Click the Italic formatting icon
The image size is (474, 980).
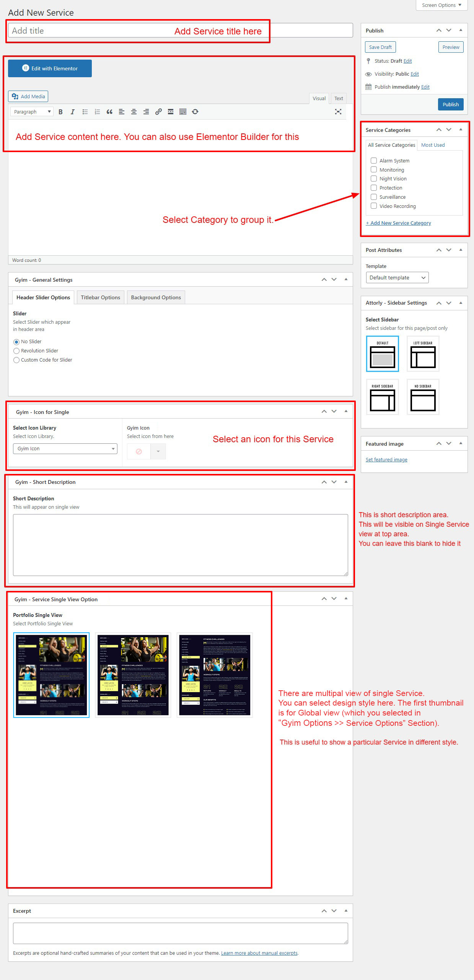click(73, 112)
